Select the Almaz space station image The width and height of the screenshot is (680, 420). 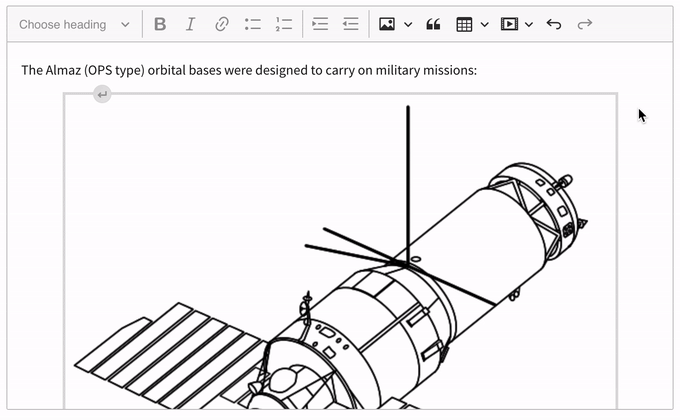click(341, 252)
